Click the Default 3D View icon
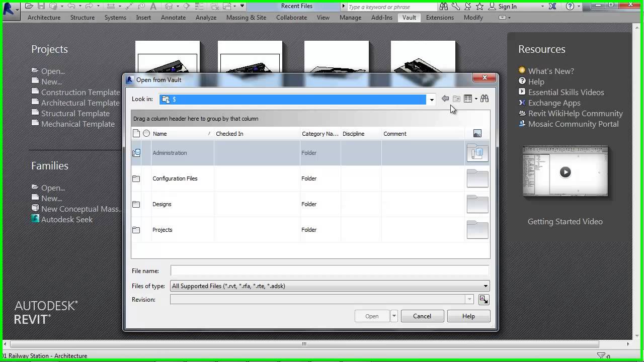The height and width of the screenshot is (362, 644). [x=169, y=6]
